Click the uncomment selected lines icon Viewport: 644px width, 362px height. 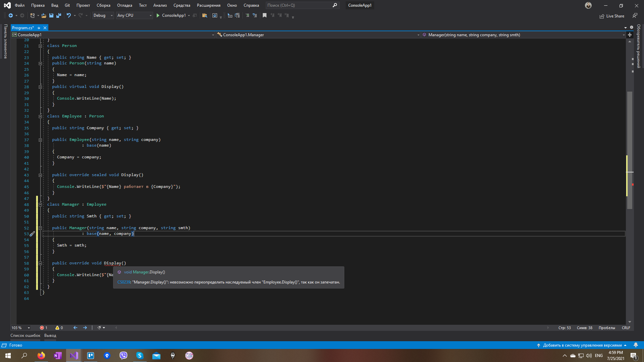click(255, 15)
